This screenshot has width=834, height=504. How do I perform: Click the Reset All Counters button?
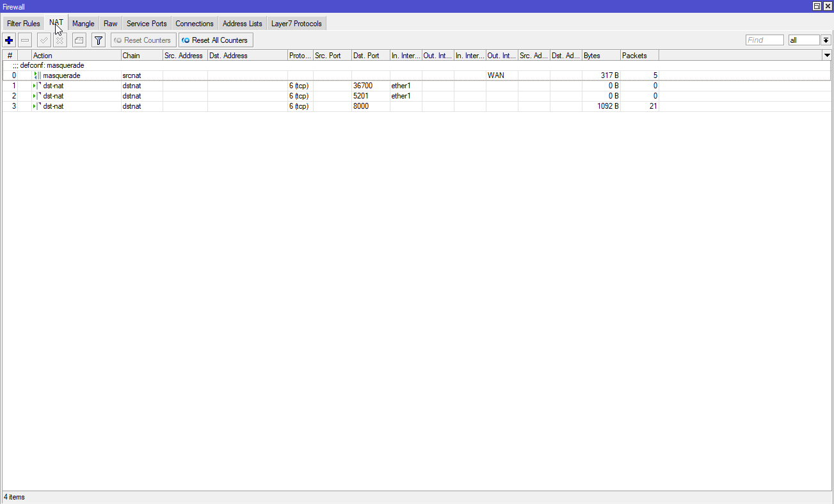point(216,40)
